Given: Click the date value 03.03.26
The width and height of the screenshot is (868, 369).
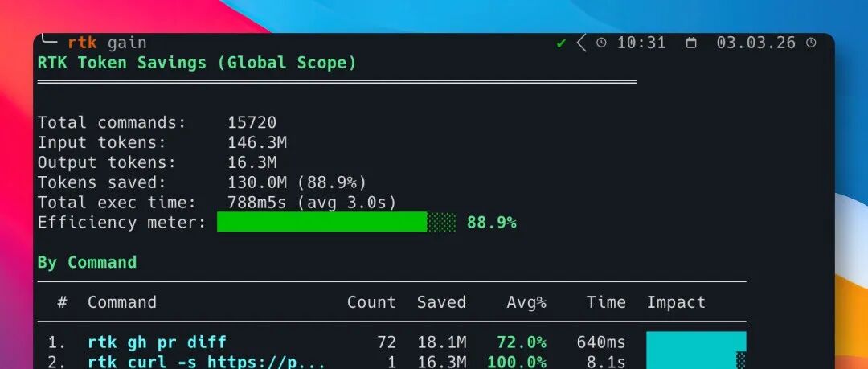Looking at the screenshot, I should [x=755, y=43].
